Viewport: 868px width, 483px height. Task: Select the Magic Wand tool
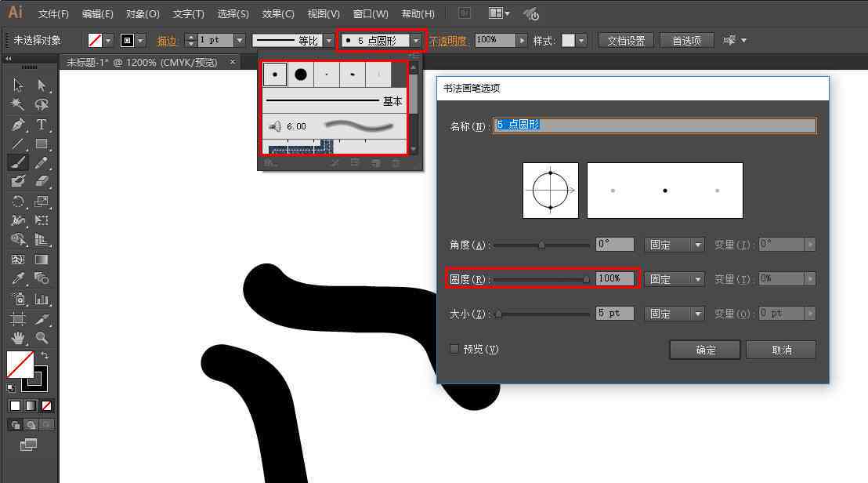click(18, 105)
